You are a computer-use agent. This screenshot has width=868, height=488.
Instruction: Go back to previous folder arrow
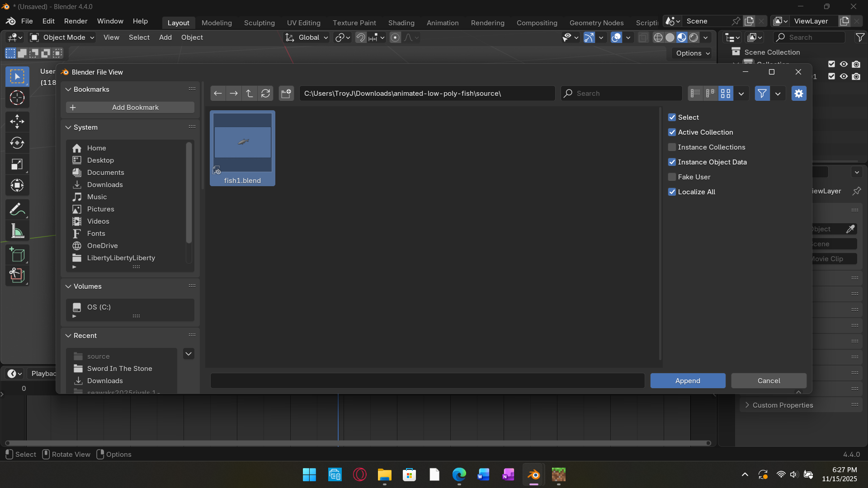[x=218, y=94]
